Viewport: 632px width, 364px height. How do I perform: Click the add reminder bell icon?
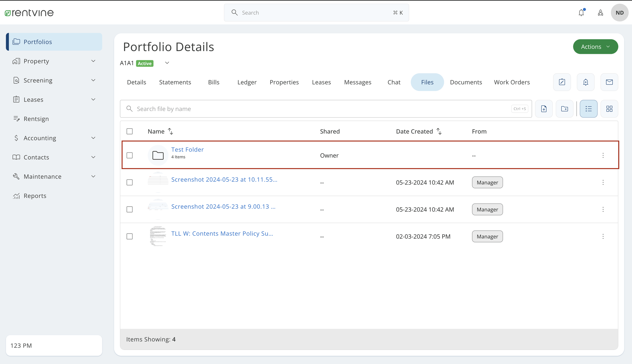coord(585,82)
